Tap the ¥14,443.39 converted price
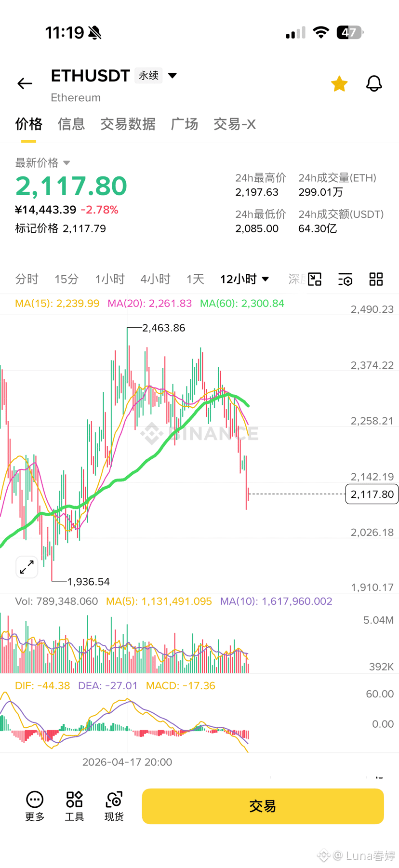Viewport: 399px width, 868px height. (x=46, y=210)
